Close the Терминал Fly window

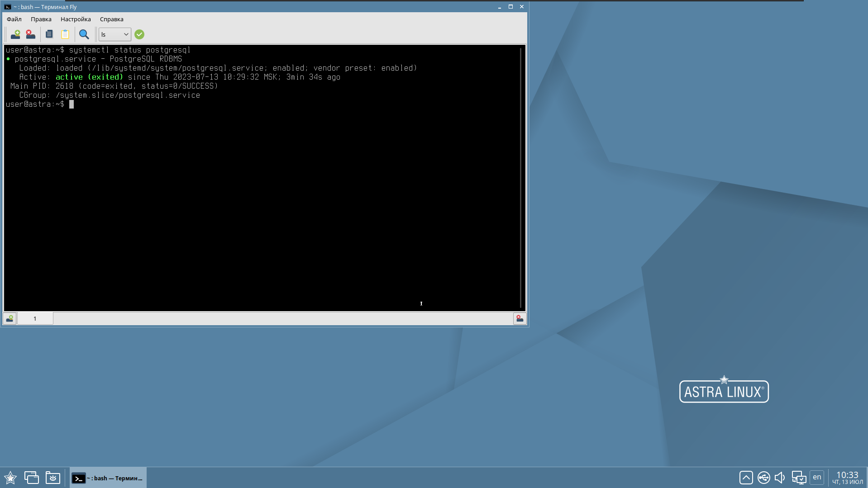[x=522, y=7]
